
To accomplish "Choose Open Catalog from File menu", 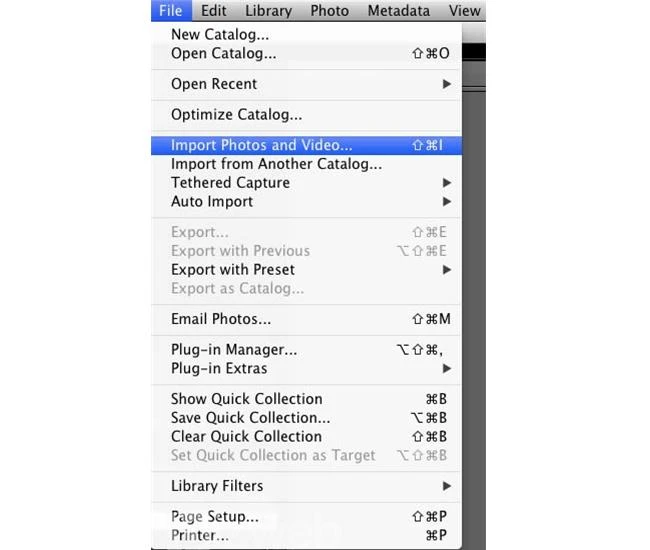I will (224, 53).
